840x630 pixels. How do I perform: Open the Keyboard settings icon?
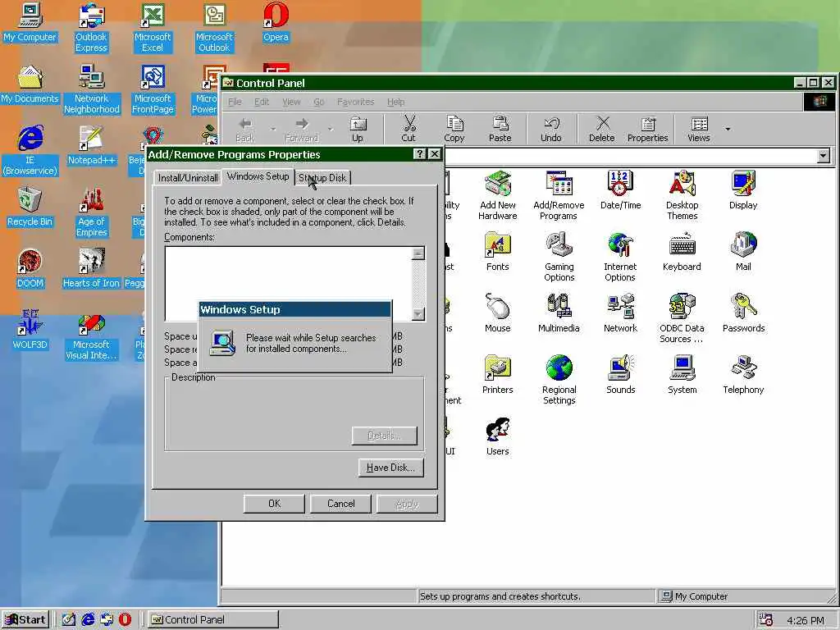682,252
